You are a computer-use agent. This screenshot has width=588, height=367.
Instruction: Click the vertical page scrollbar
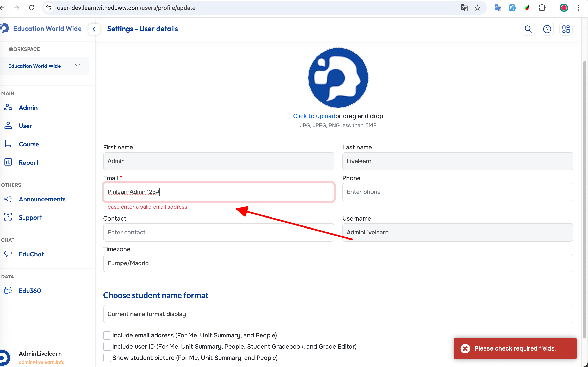pyautogui.click(x=585, y=199)
